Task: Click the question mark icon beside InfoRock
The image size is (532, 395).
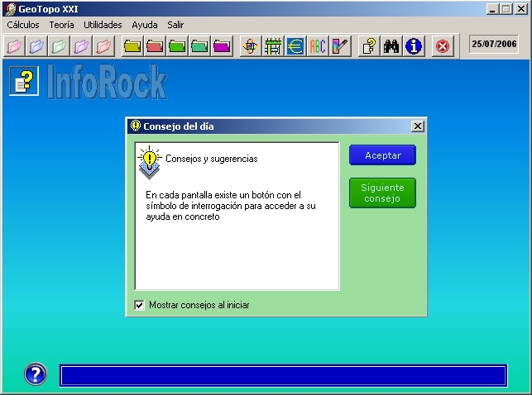Action: point(23,81)
